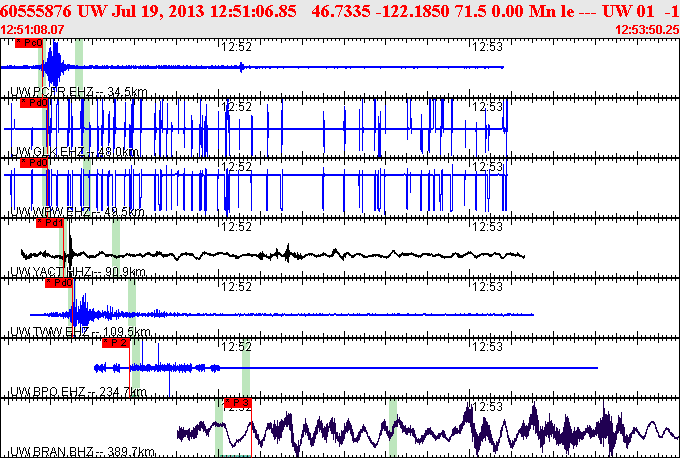
Task: Click the green S-window band on TWW trace
Action: (x=131, y=305)
